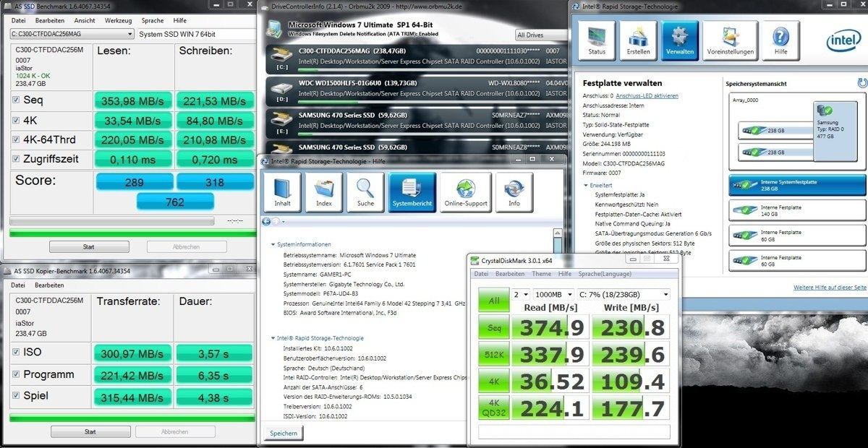Open the Ansicht menu in AS SSD Benchmark
This screenshot has height=448, width=868.
tap(85, 20)
